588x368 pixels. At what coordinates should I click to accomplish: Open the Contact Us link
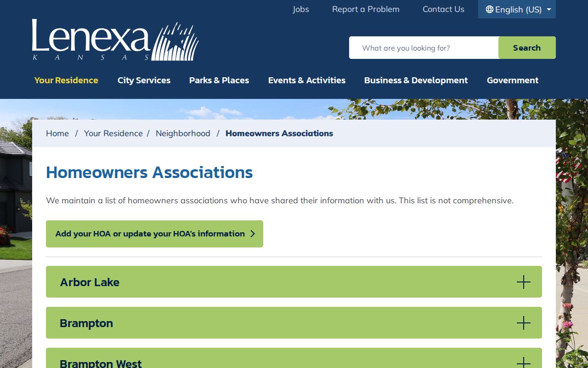click(x=443, y=9)
